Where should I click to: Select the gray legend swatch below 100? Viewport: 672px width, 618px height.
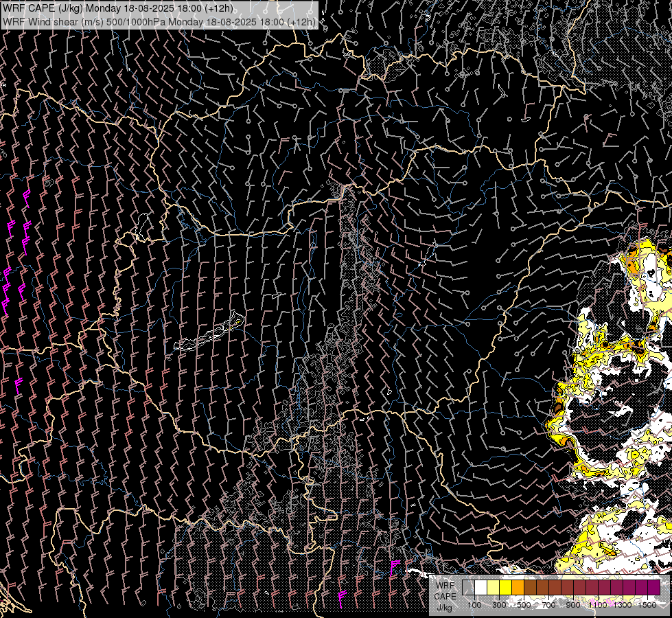(x=468, y=587)
